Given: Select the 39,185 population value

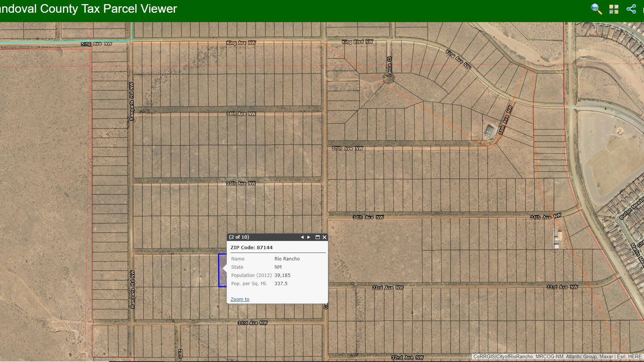Looking at the screenshot, I should [282, 275].
